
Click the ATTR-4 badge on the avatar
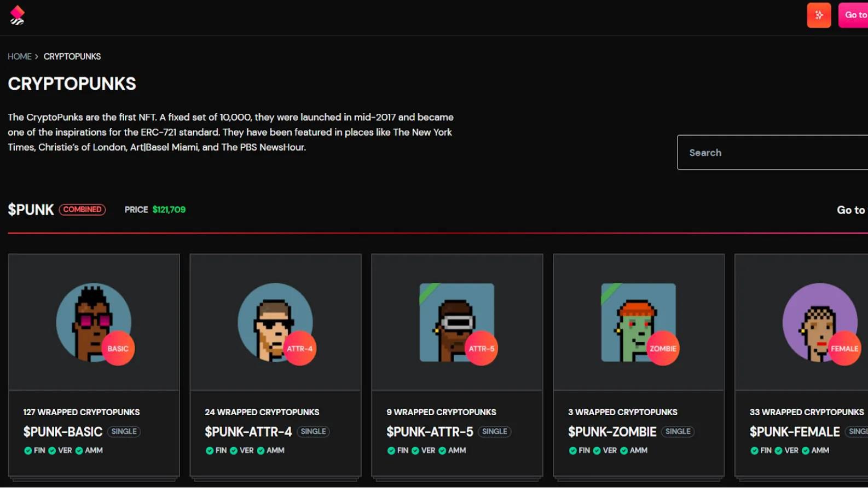click(299, 348)
